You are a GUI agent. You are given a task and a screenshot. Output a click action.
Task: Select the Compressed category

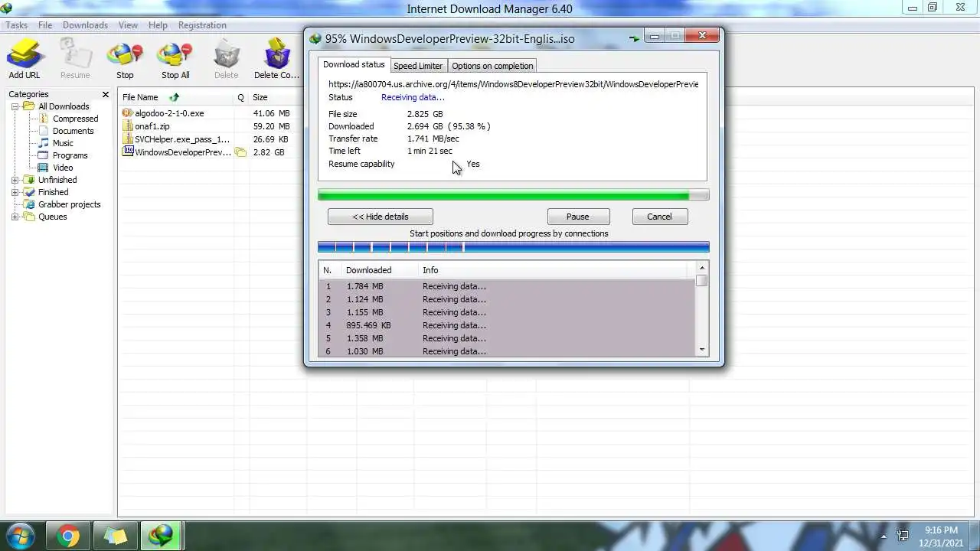tap(75, 119)
